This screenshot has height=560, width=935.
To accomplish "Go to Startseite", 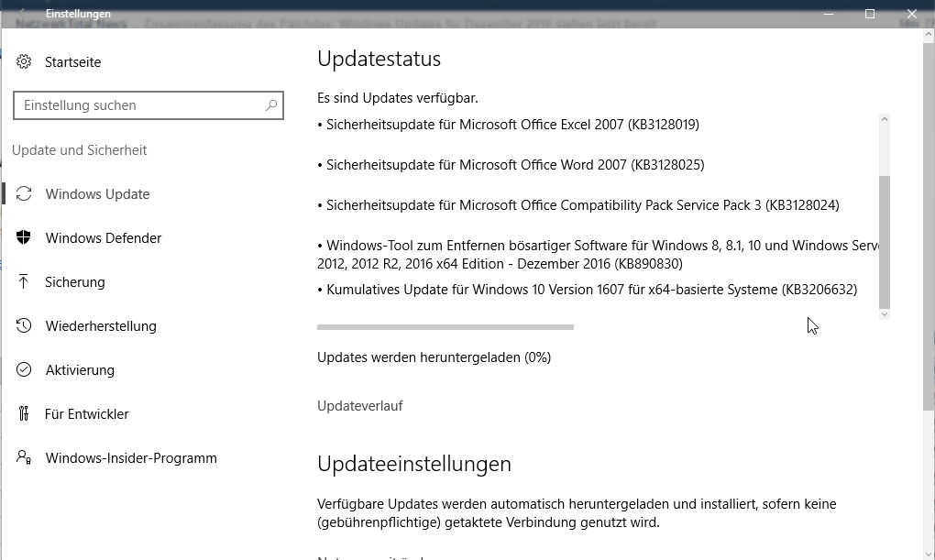I will point(72,62).
